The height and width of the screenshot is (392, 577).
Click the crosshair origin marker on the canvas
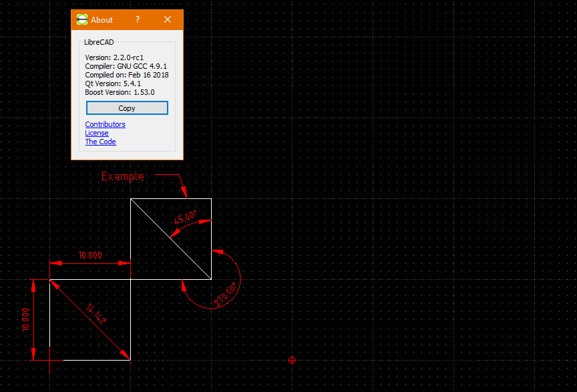pyautogui.click(x=291, y=360)
